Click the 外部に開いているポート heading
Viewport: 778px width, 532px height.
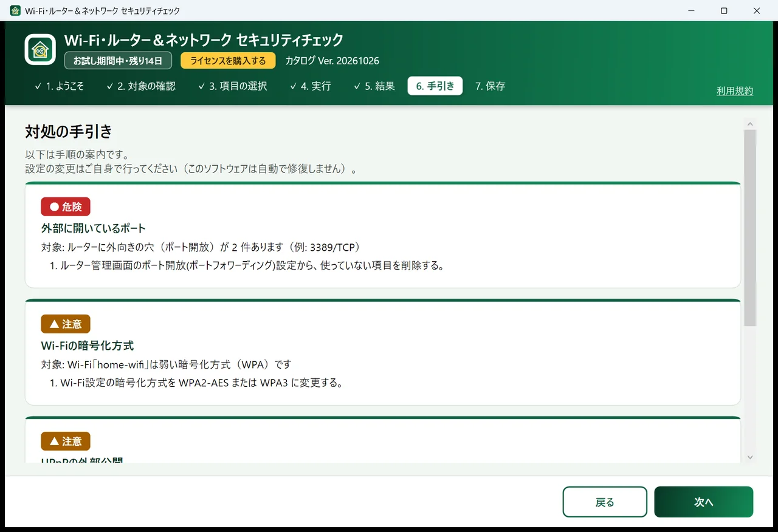(94, 228)
